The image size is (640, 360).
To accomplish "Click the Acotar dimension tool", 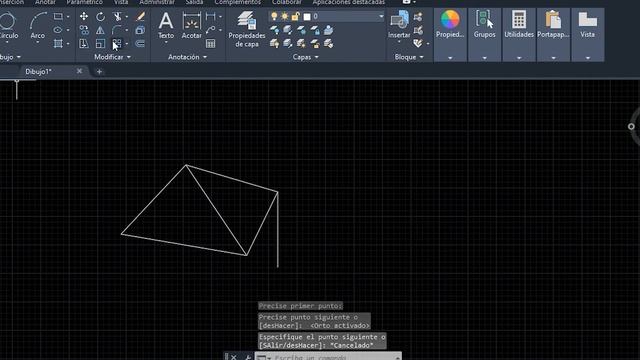I will click(x=191, y=25).
